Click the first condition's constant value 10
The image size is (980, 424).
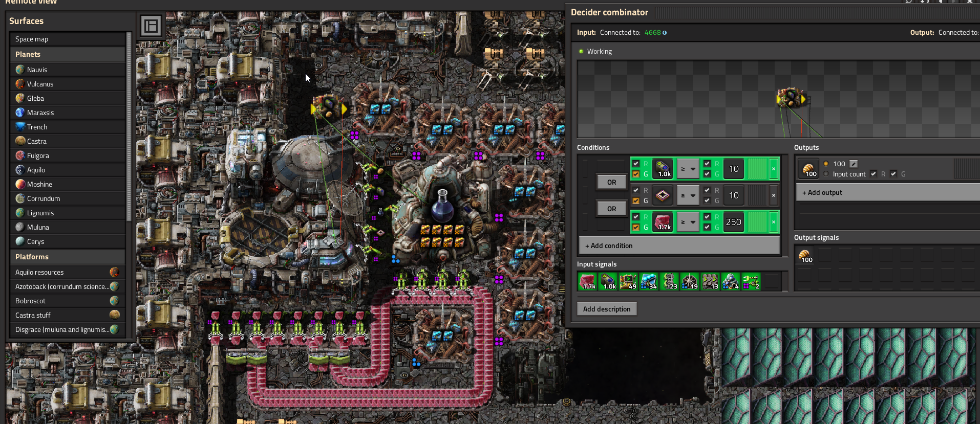734,169
